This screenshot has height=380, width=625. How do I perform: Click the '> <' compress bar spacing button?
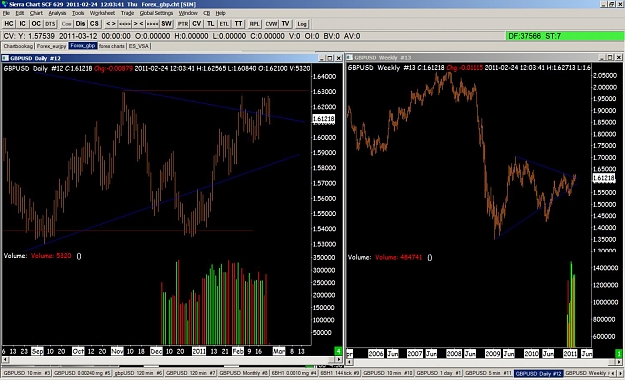click(x=139, y=24)
